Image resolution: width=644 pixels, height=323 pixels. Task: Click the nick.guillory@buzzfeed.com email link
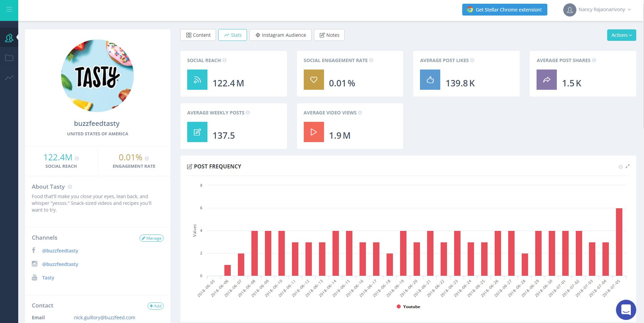pos(104,318)
